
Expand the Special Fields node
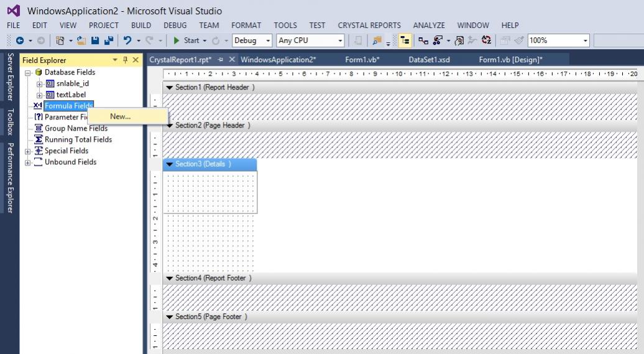[x=28, y=151]
